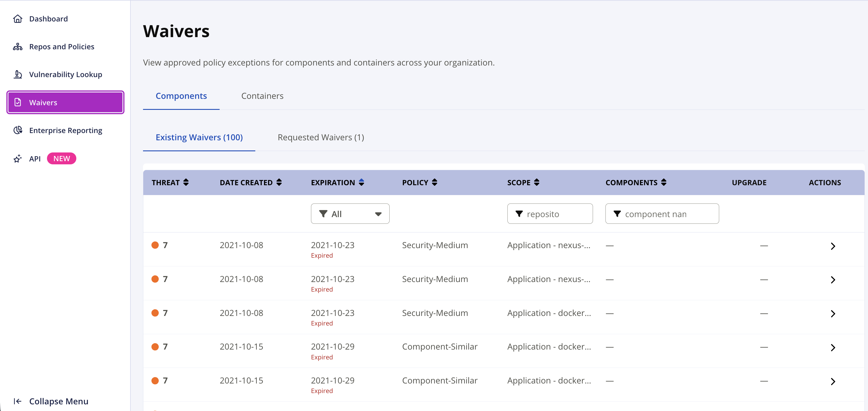This screenshot has height=411, width=868.
Task: Open Repos and Policies page
Action: point(62,47)
